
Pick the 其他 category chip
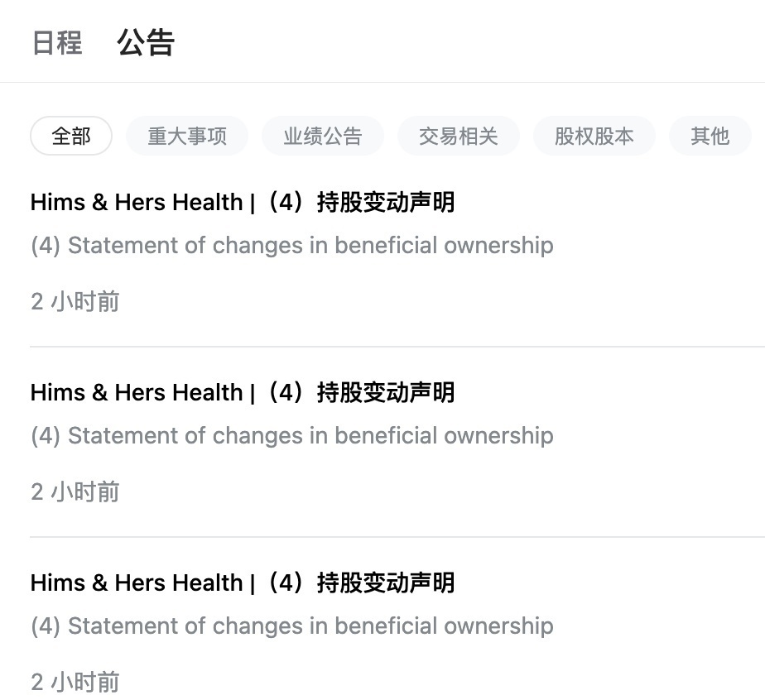[x=710, y=136]
